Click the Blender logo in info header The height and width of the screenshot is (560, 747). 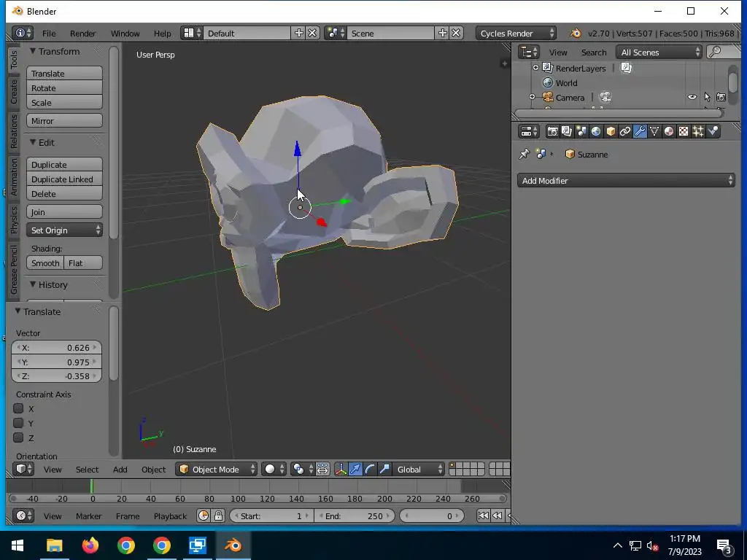tap(576, 34)
